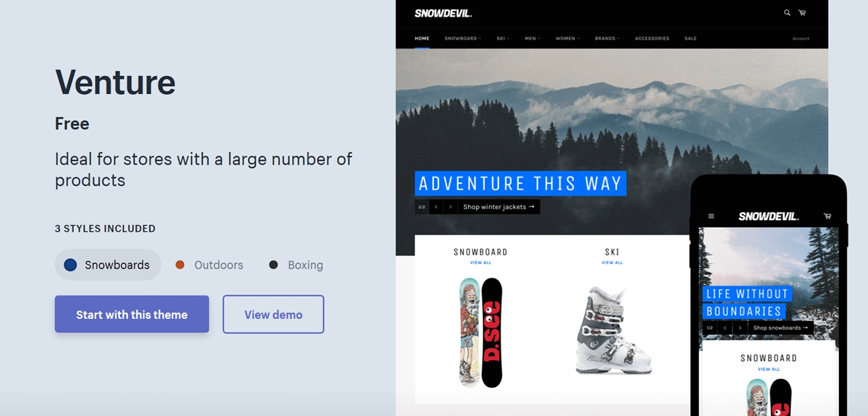Screen dimensions: 868x416
Task: Click the View demo button
Action: (x=273, y=315)
